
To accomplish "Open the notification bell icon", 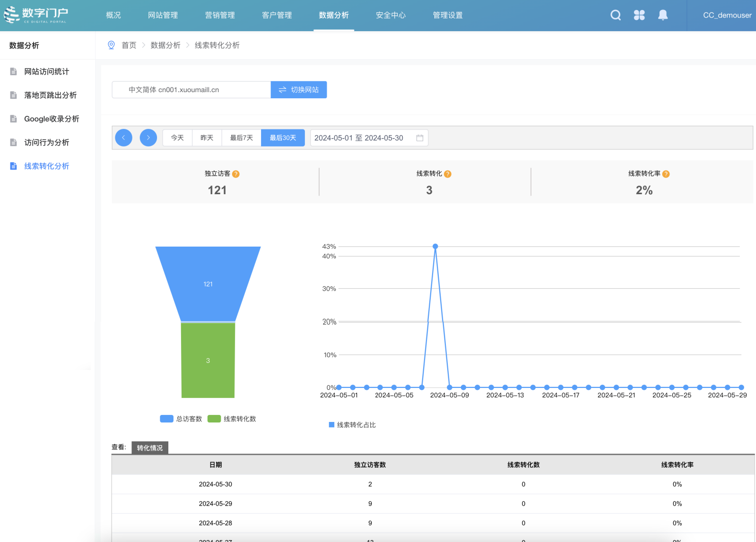I will point(663,15).
